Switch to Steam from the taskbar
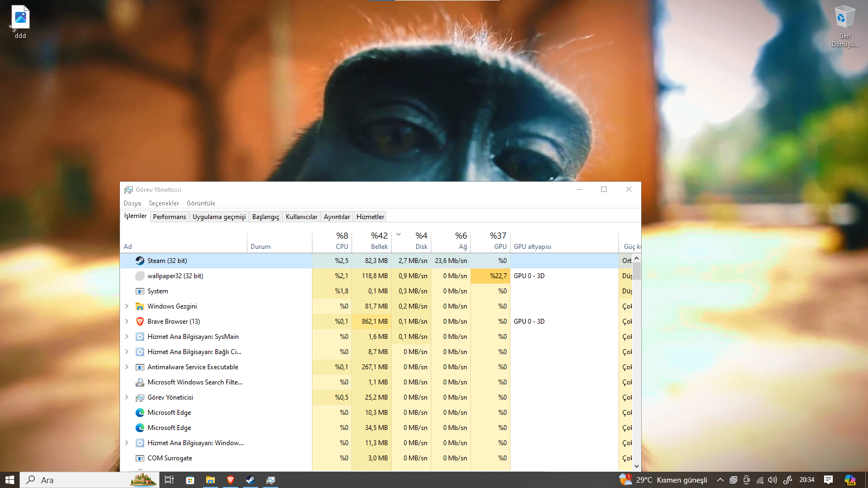 pyautogui.click(x=250, y=480)
